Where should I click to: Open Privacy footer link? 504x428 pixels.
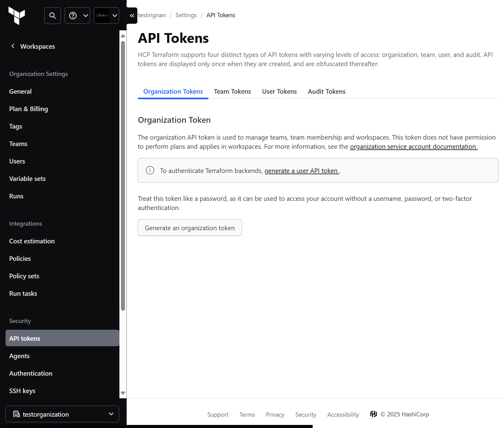275,415
